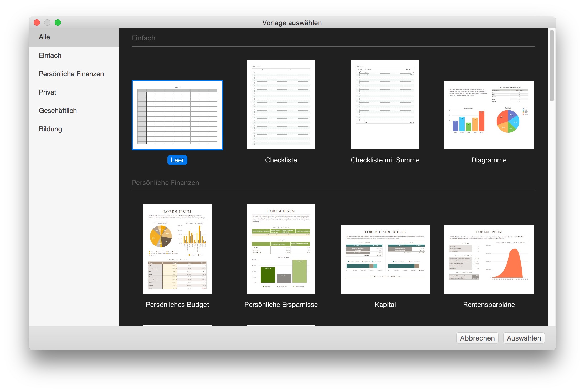
Task: Choose the Persönliche Ersparnisse template
Action: (x=281, y=249)
